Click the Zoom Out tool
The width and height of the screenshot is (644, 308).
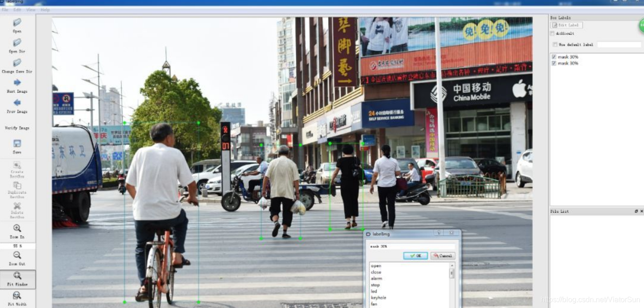(x=17, y=258)
